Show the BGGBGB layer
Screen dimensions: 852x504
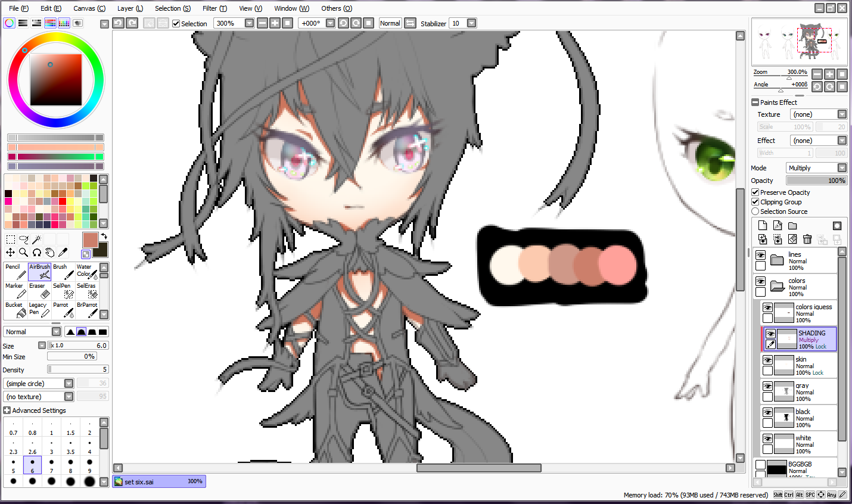[761, 465]
